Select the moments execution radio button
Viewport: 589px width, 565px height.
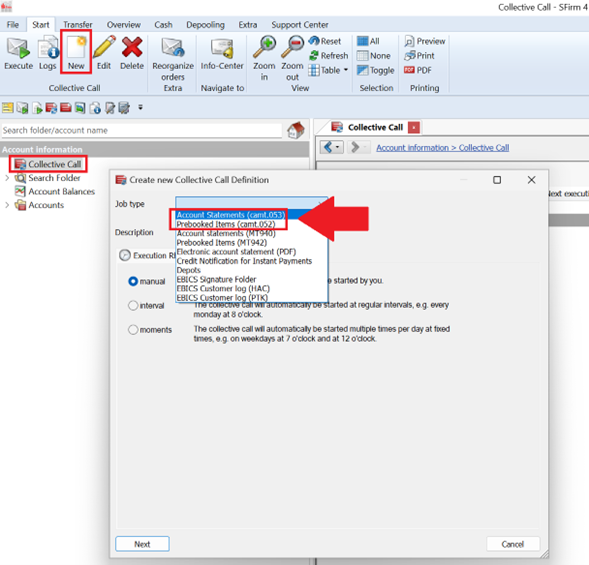click(x=133, y=329)
